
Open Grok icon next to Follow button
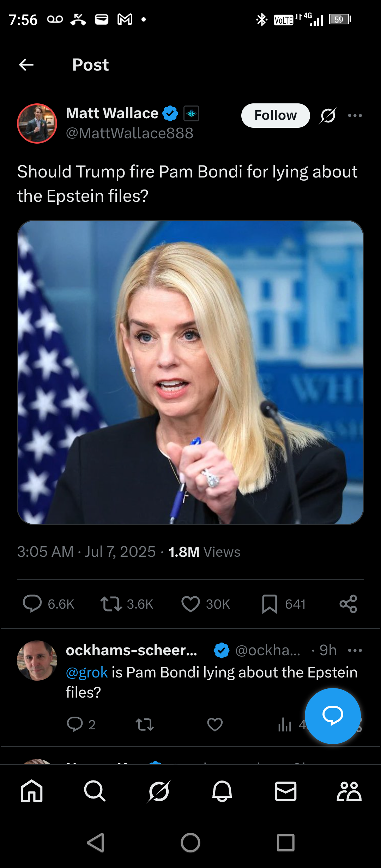pos(328,115)
